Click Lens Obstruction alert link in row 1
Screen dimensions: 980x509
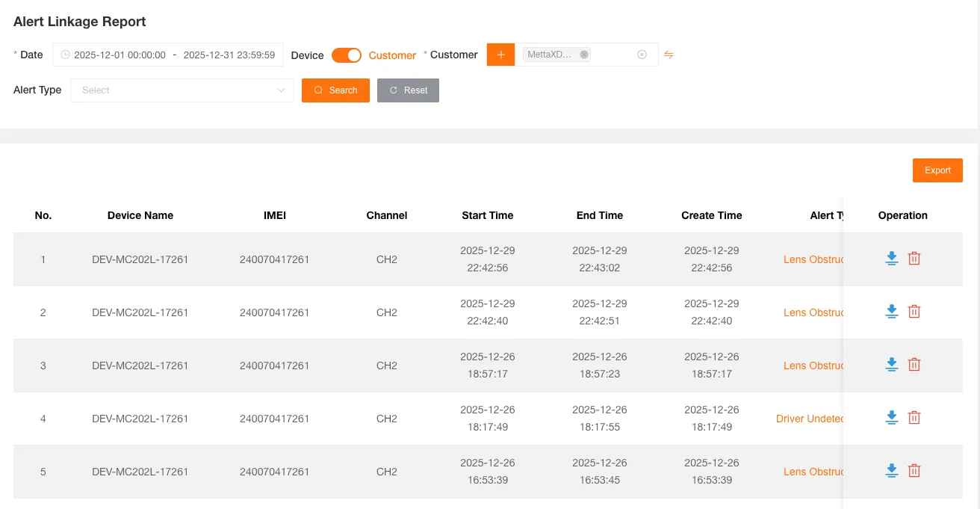[813, 259]
